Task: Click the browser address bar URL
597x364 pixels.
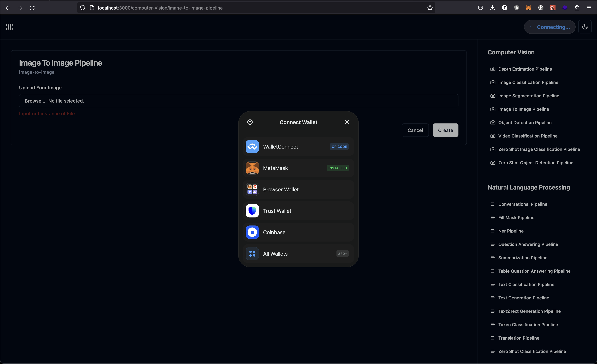Action: pyautogui.click(x=160, y=8)
